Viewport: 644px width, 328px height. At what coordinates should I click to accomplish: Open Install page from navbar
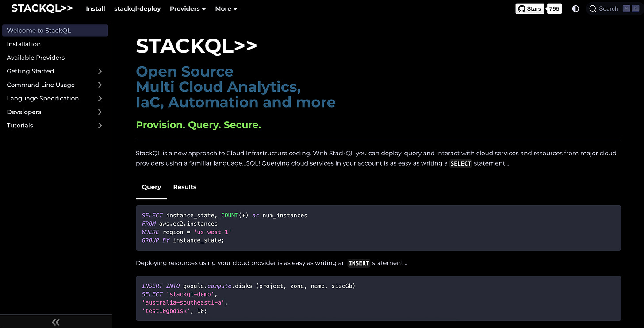96,8
